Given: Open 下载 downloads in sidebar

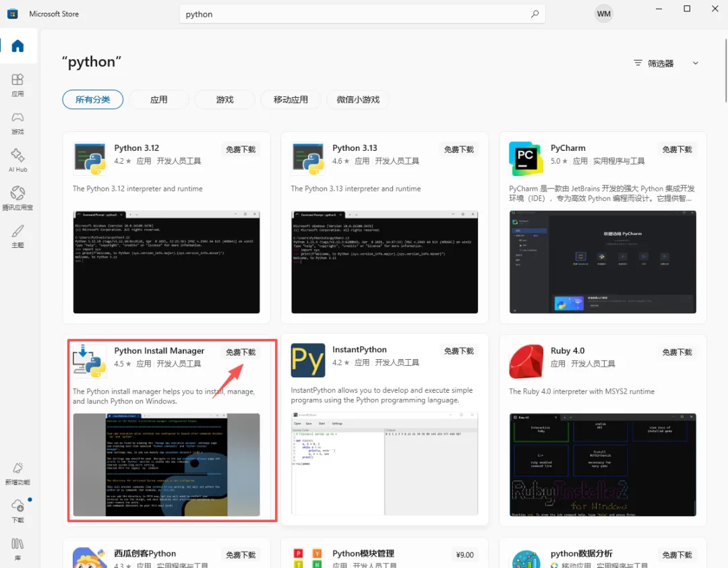Looking at the screenshot, I should [18, 511].
